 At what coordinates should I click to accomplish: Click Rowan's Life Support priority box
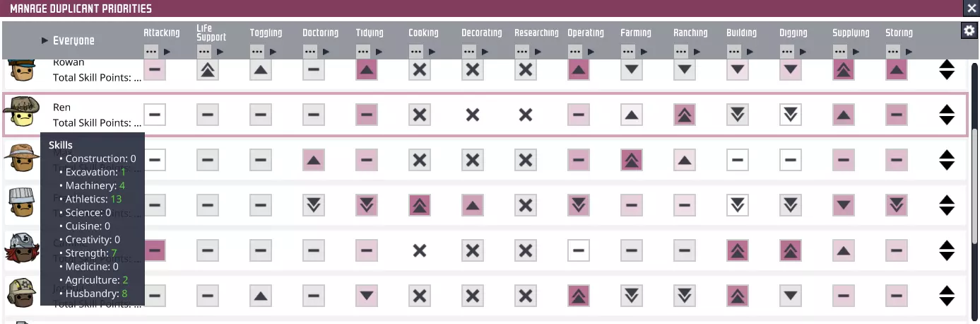tap(208, 69)
